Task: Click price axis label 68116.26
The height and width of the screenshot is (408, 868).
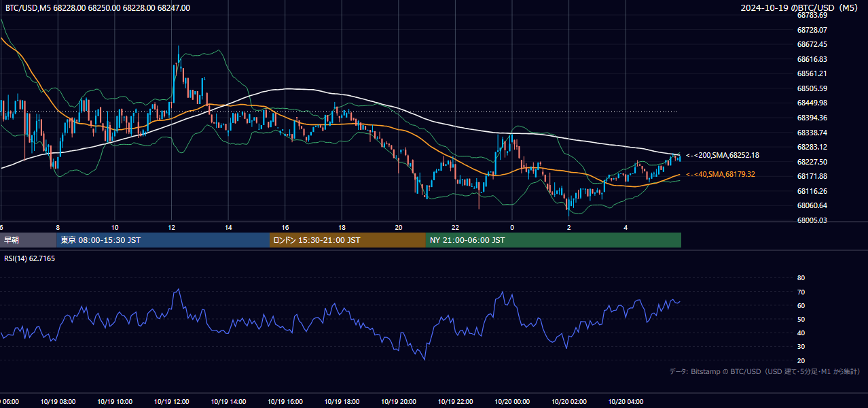Action: coord(812,191)
